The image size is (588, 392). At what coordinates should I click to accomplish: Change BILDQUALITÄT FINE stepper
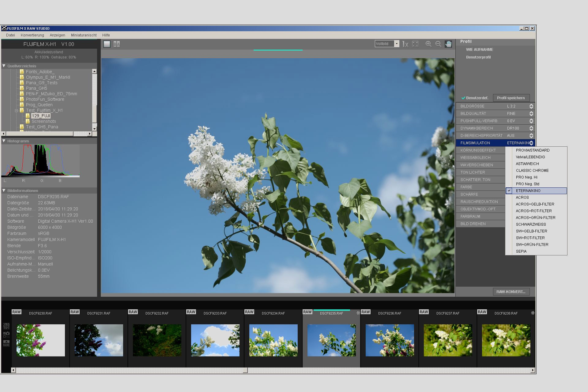(531, 114)
